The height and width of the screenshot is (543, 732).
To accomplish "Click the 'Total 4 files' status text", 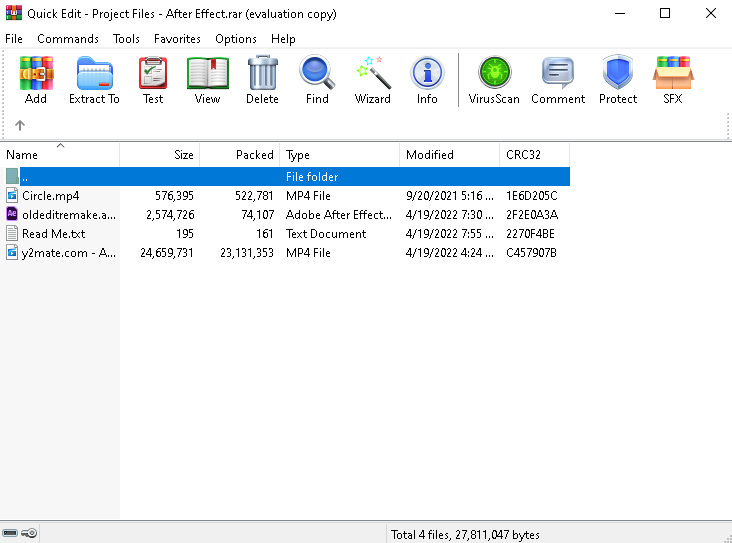I will click(x=465, y=535).
